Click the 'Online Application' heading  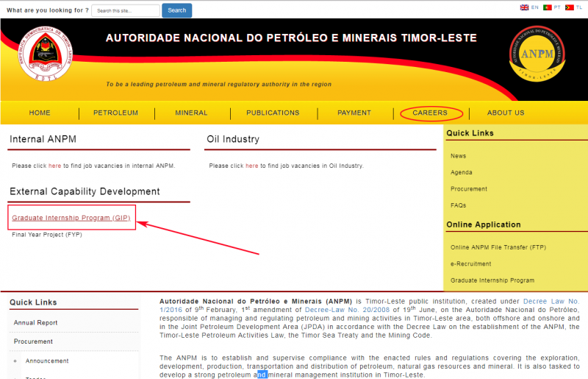(x=484, y=224)
